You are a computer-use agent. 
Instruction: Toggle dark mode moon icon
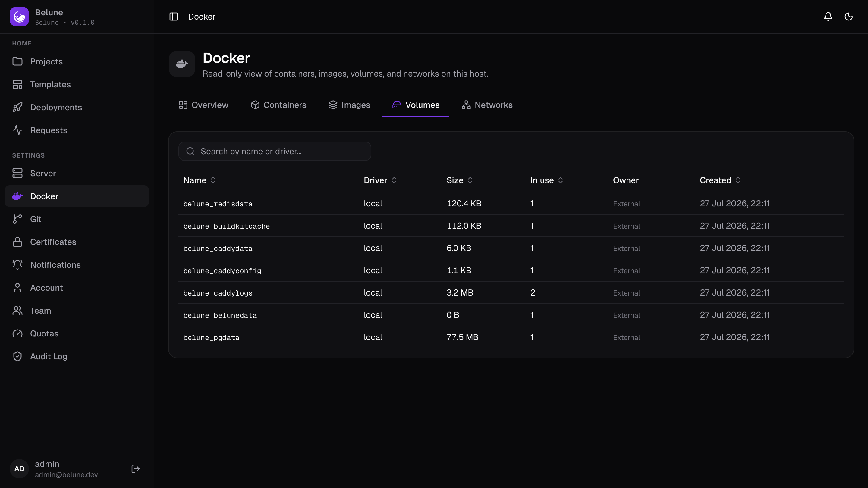[x=848, y=17]
